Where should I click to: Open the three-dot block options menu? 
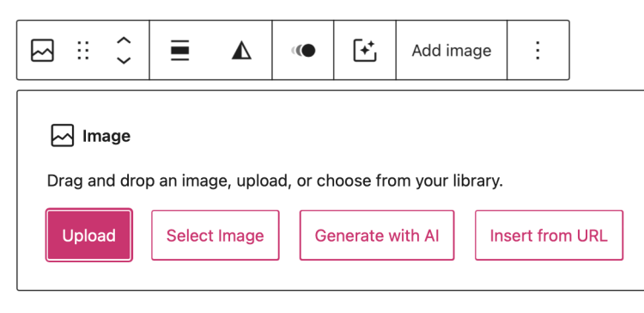tap(538, 50)
